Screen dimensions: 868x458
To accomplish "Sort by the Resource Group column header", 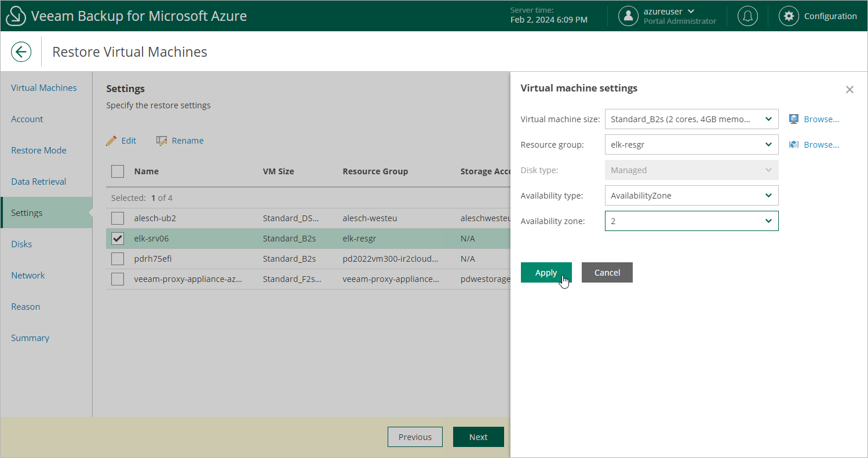I will [375, 171].
